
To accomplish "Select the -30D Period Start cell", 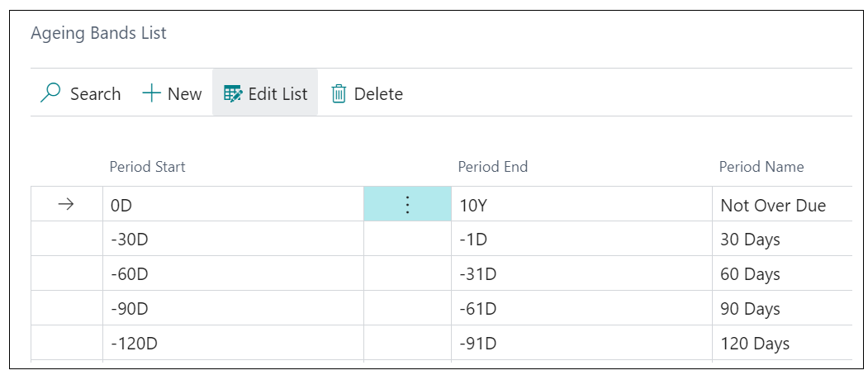I will click(x=233, y=240).
